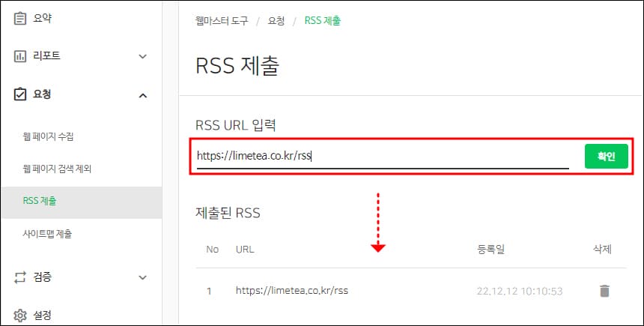Click the 요청 checkbox icon
This screenshot has height=326, width=644.
pos(19,94)
